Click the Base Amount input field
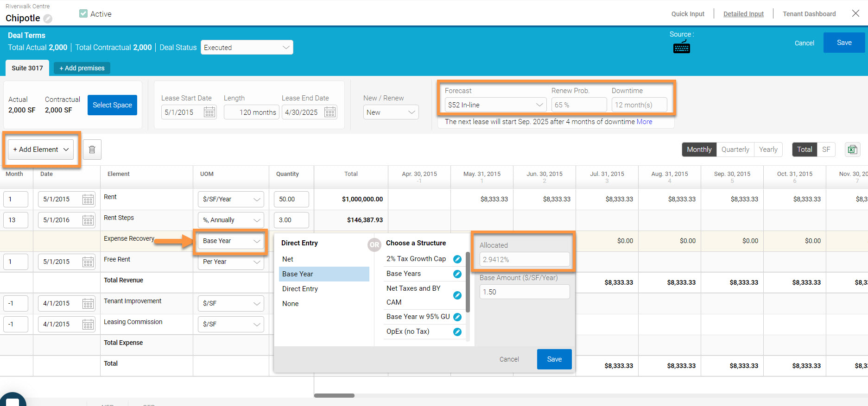The height and width of the screenshot is (406, 868). (x=524, y=292)
